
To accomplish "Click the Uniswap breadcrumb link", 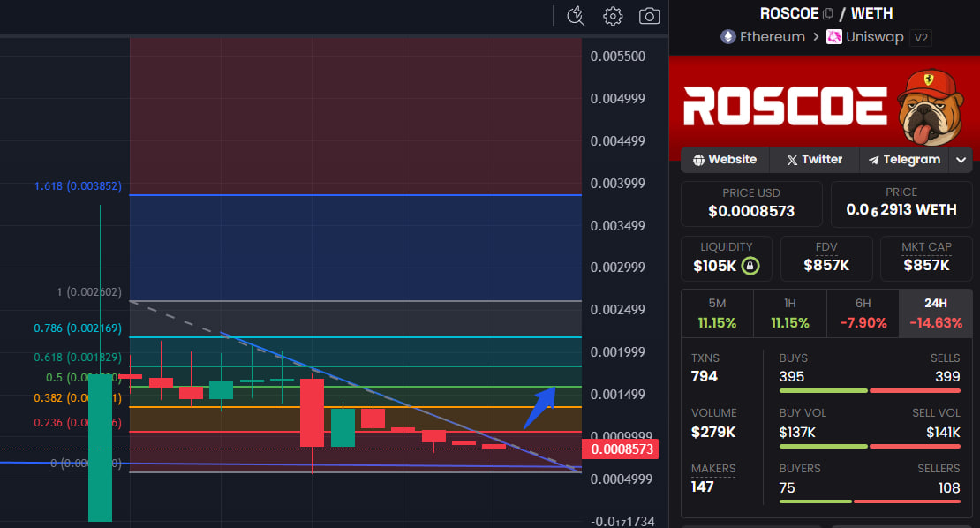I will (874, 37).
